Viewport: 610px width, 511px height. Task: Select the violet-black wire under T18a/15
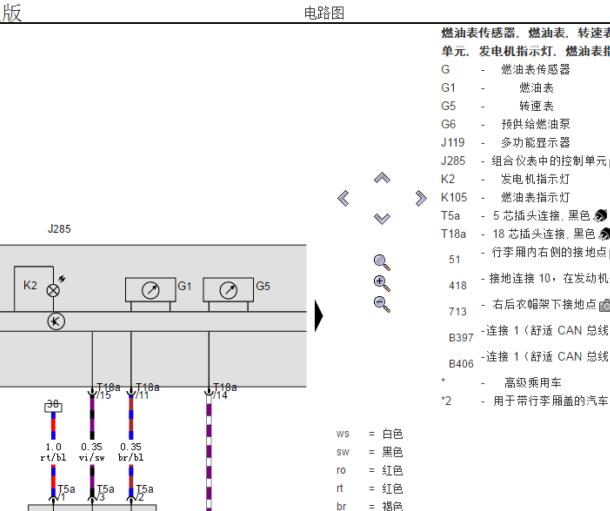coord(92,419)
